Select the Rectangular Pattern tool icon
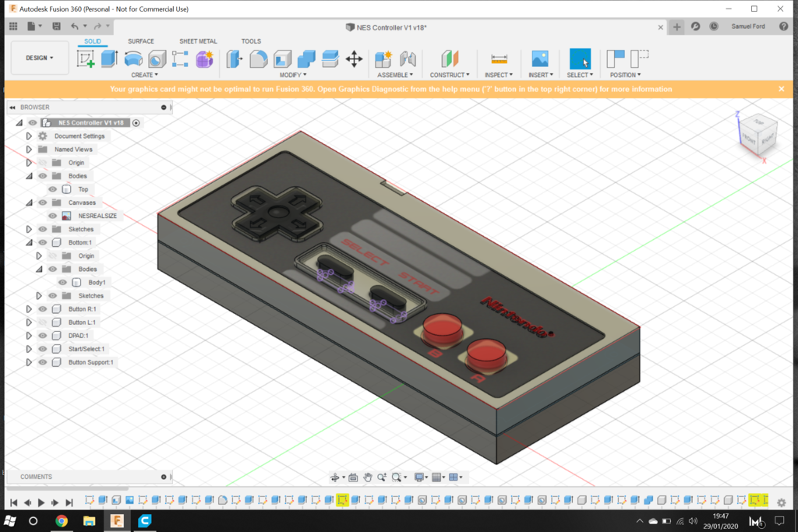Screen dimensions: 798x532 point(180,59)
